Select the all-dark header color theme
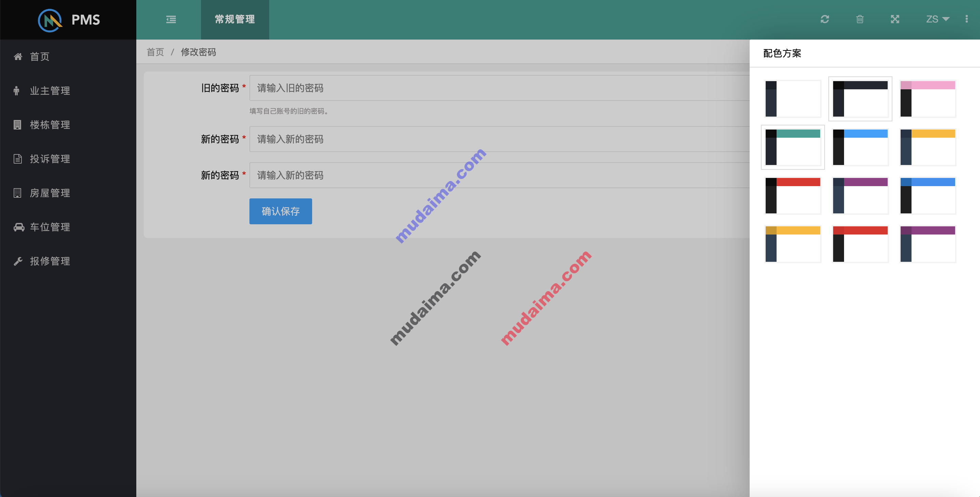This screenshot has width=980, height=497. point(860,99)
